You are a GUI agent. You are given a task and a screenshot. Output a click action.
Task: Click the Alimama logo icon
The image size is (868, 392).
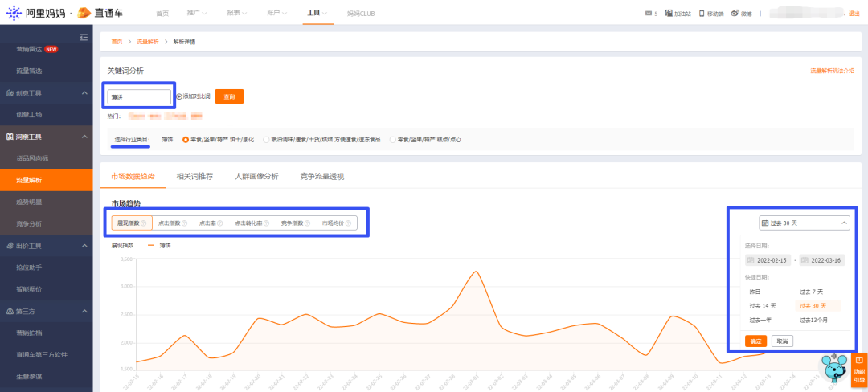pos(14,13)
